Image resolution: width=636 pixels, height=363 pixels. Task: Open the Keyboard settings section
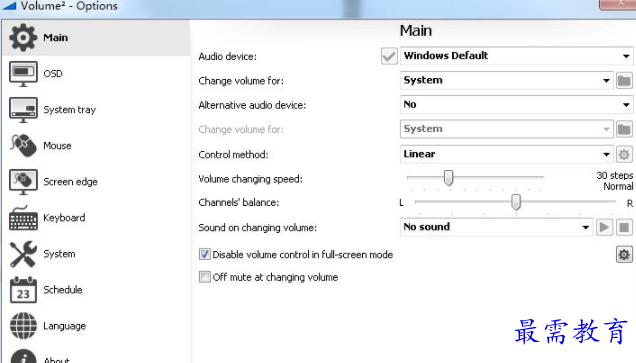click(x=64, y=218)
